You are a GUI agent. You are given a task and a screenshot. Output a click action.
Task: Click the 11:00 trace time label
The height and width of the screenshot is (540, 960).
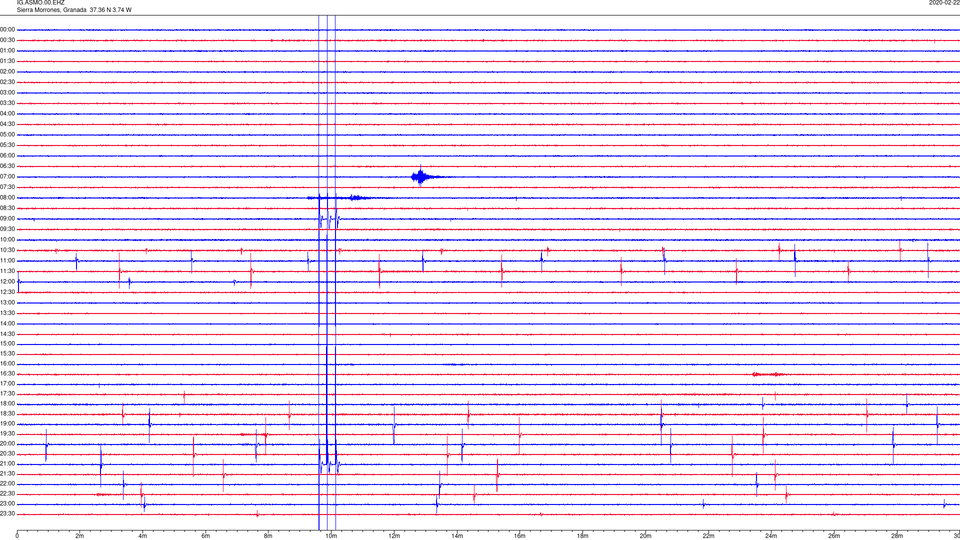click(7, 261)
